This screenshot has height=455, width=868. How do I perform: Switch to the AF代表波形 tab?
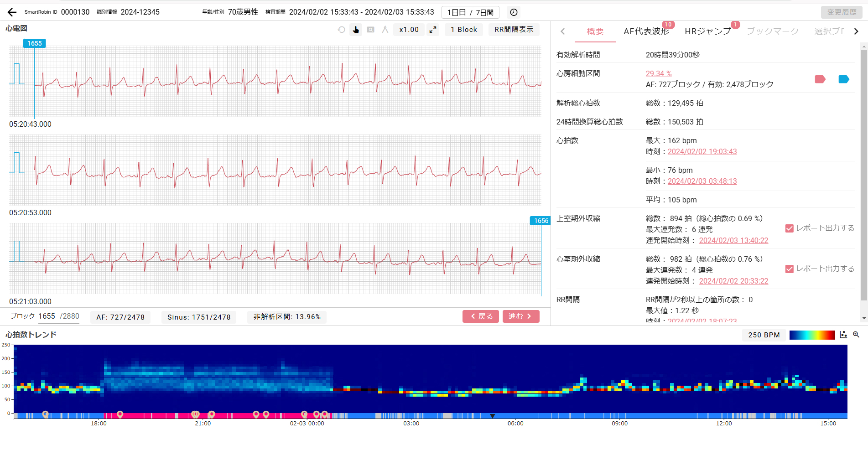coord(646,31)
